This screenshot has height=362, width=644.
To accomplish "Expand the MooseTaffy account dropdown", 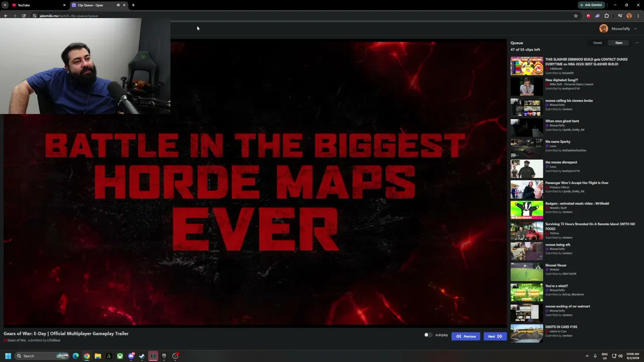I will click(x=635, y=29).
